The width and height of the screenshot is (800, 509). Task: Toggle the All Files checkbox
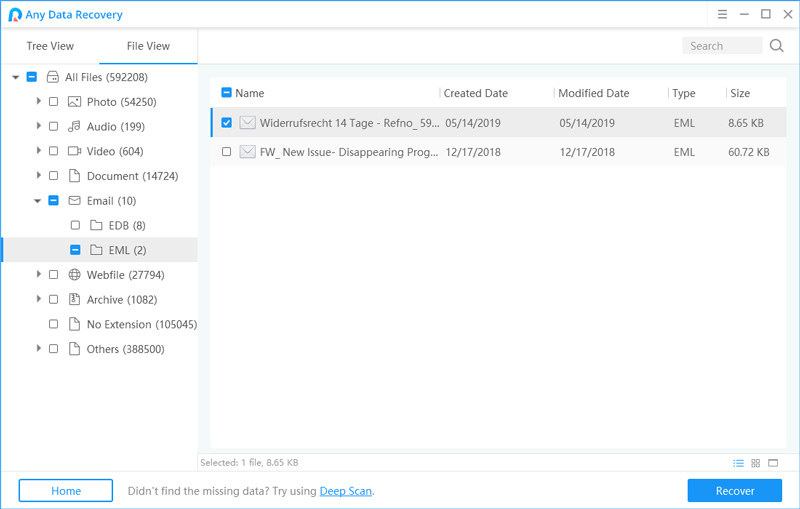pyautogui.click(x=32, y=77)
